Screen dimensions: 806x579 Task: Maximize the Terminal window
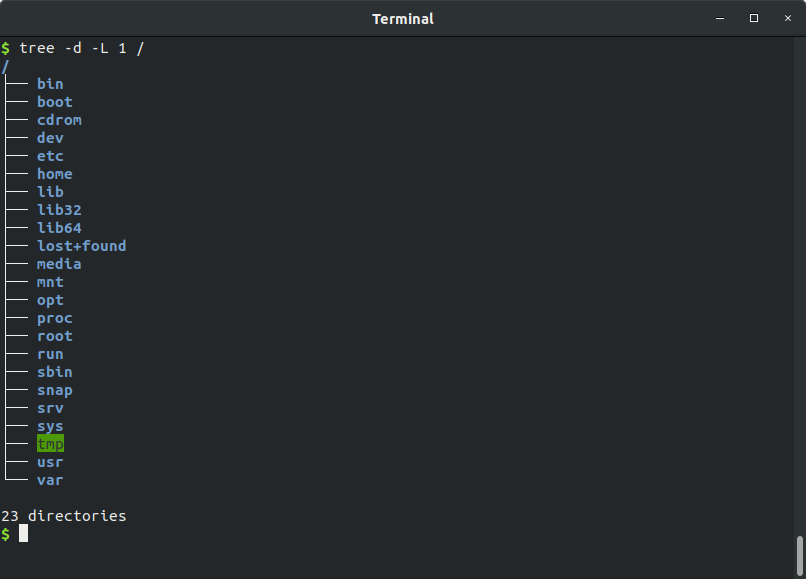coord(754,18)
